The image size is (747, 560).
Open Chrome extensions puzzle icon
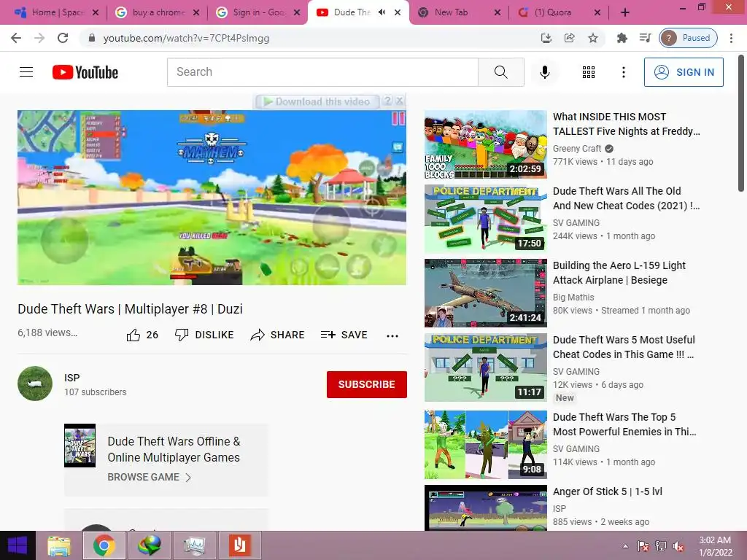coord(622,38)
